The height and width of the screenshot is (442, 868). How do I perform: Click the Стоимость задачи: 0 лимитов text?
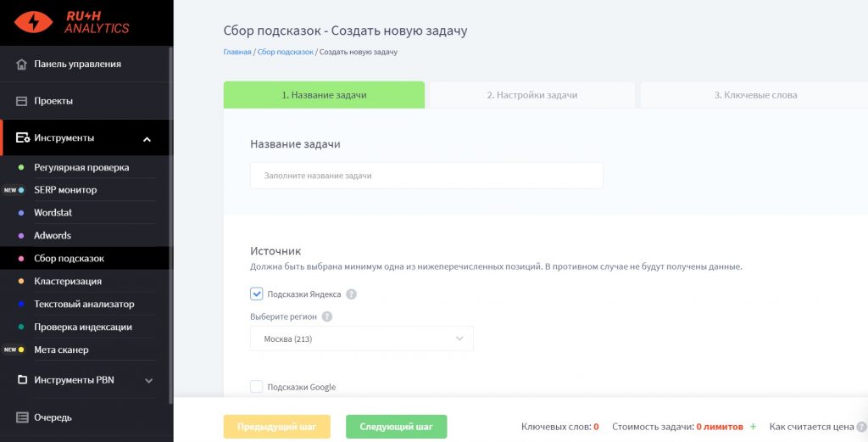pos(677,427)
